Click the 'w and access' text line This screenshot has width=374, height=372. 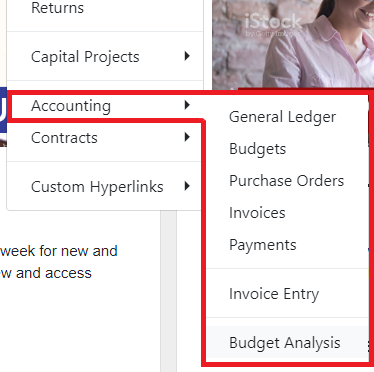point(46,273)
